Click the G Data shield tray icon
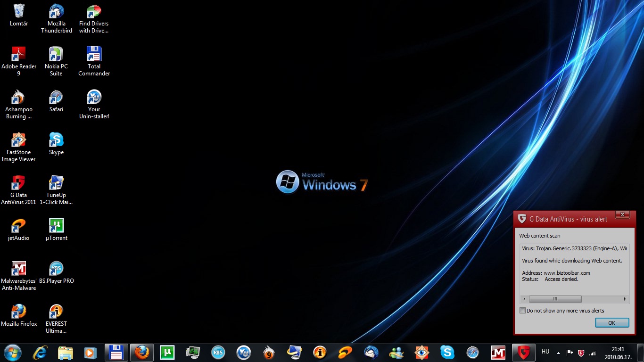The width and height of the screenshot is (644, 362). (581, 353)
